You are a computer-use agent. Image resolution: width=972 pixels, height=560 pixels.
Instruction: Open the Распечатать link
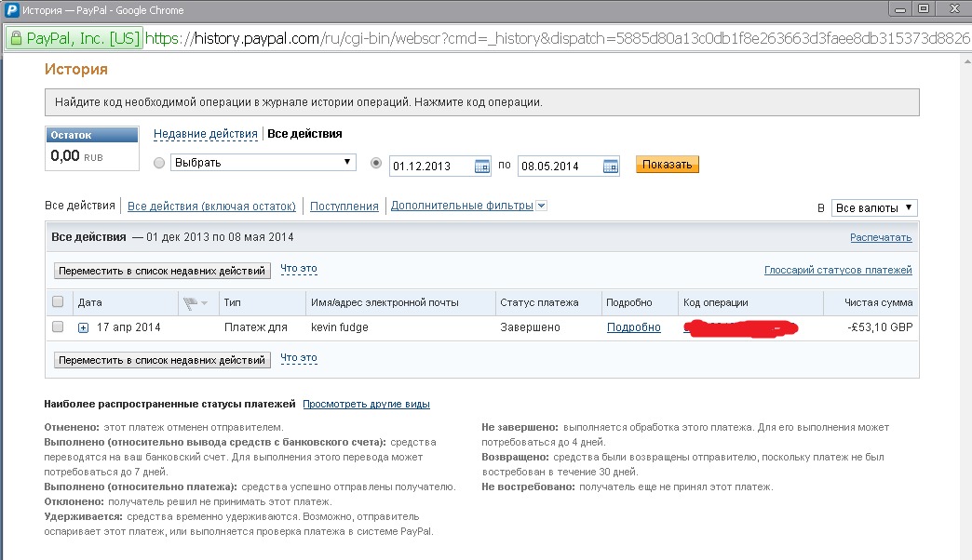[881, 237]
